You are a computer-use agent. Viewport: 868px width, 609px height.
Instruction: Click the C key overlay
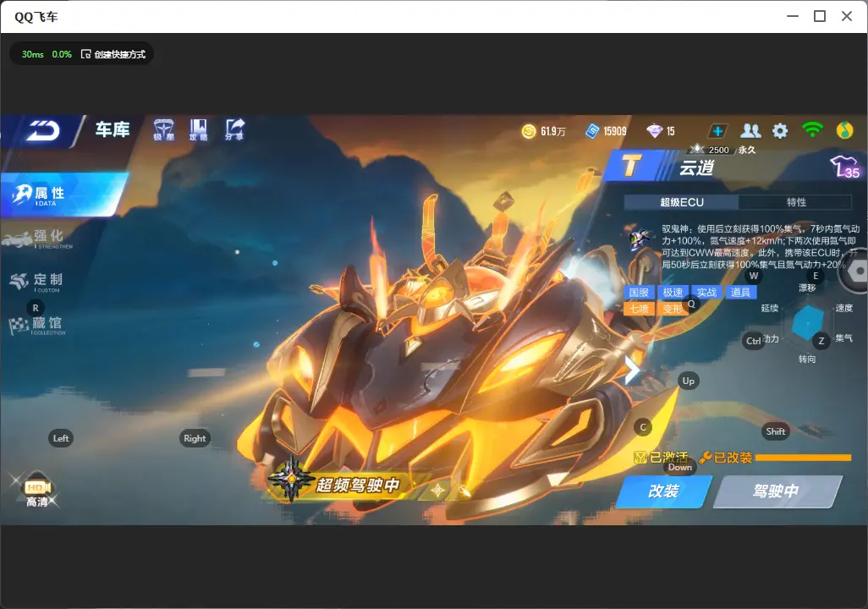pos(643,427)
